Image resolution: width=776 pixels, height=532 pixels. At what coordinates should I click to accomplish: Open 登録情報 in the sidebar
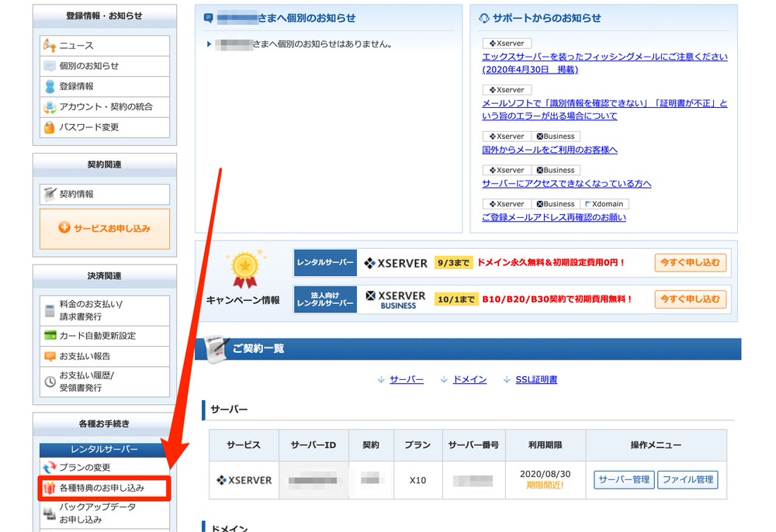tap(105, 87)
